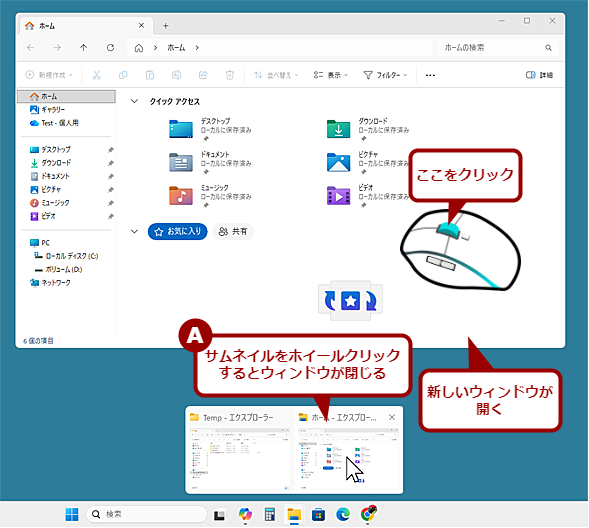This screenshot has height=528, width=589.
Task: Open the フィルター filter dropdown
Action: click(385, 75)
